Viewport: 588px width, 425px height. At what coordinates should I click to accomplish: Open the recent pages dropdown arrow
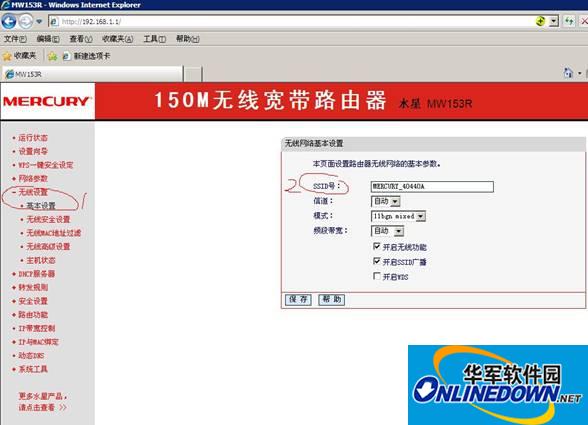39,21
